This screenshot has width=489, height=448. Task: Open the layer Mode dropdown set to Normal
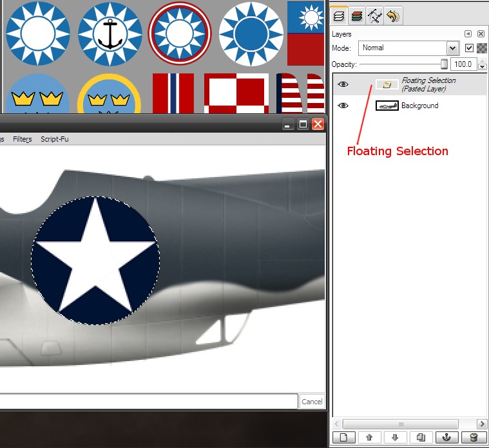point(408,48)
